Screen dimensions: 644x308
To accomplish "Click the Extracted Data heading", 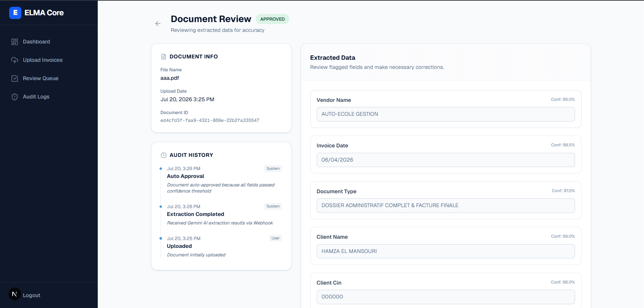I will pos(333,58).
